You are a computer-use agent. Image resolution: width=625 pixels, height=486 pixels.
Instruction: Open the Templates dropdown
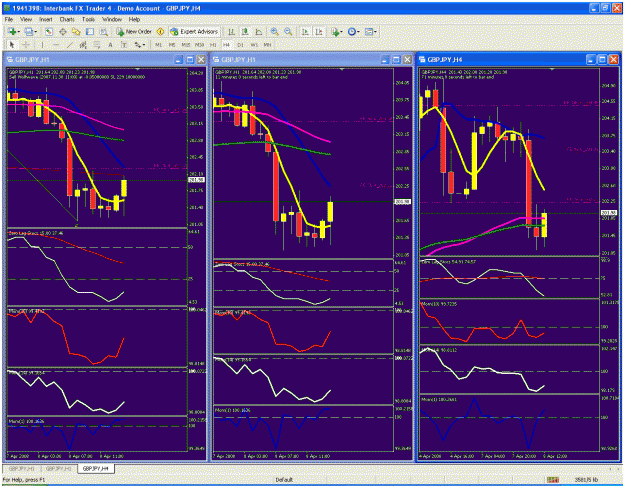coord(370,31)
